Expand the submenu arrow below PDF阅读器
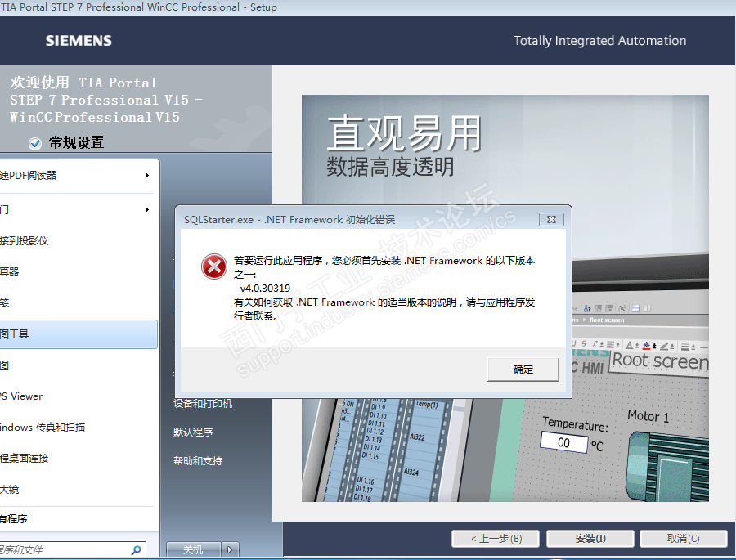 point(147,209)
